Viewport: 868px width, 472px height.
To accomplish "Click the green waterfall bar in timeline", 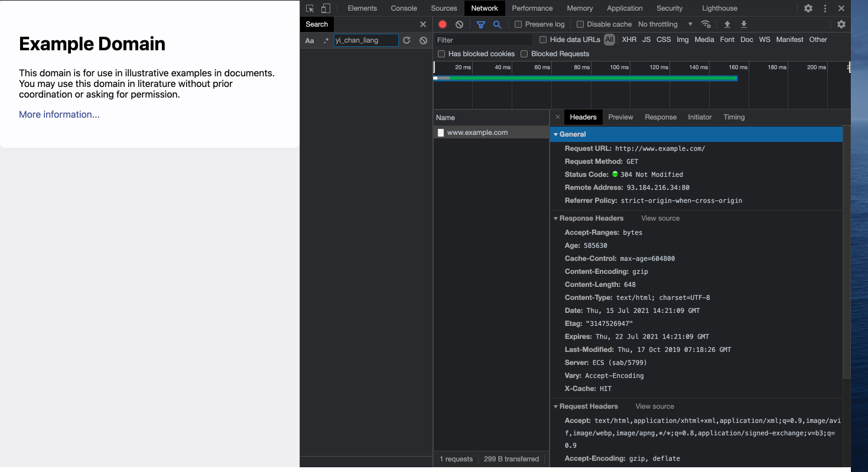I will coord(593,78).
